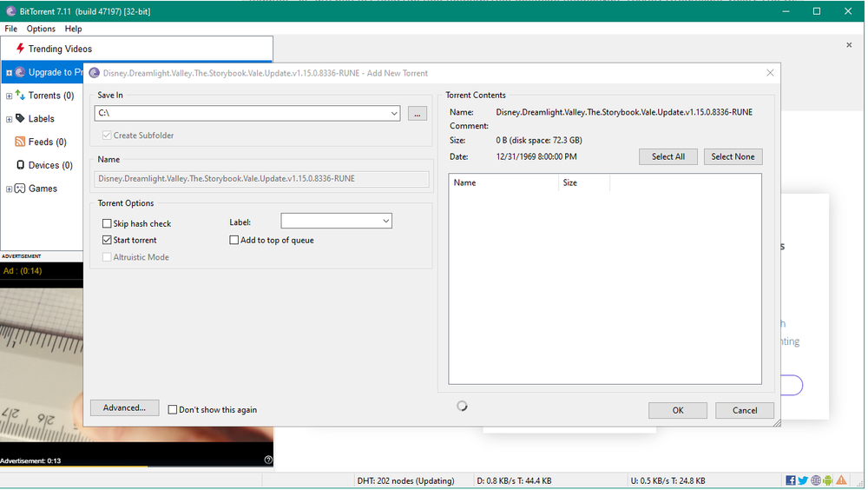The width and height of the screenshot is (868, 490).
Task: Click the Torrents up-down arrows icon
Action: pos(20,95)
